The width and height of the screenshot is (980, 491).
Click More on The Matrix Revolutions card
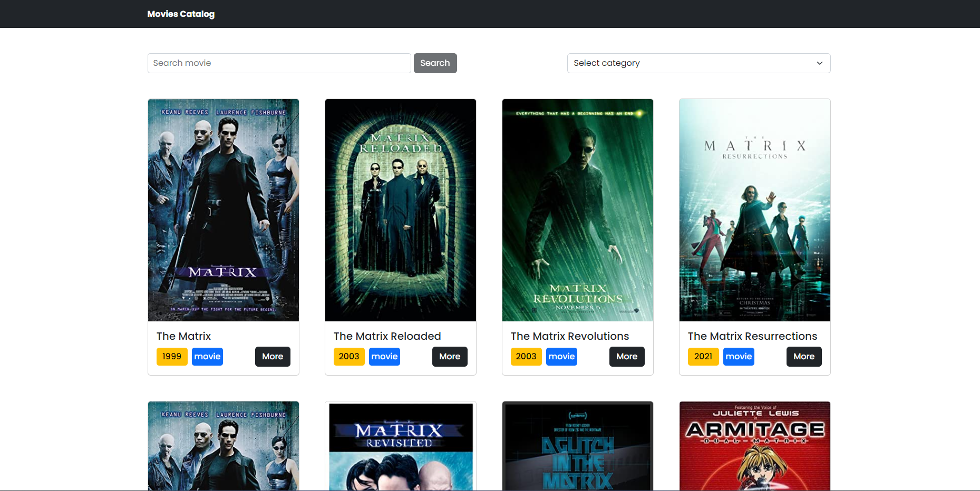(627, 357)
